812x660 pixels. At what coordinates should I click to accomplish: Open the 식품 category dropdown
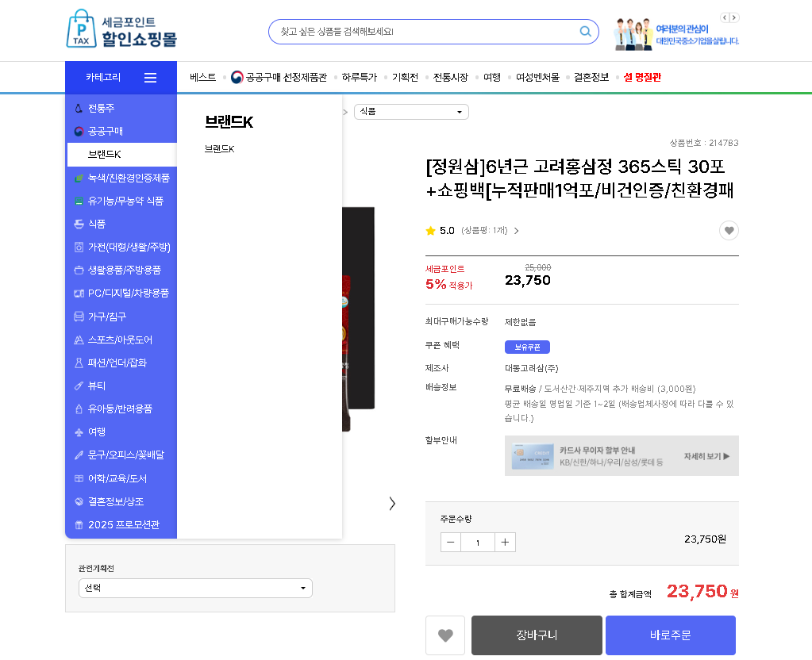411,112
